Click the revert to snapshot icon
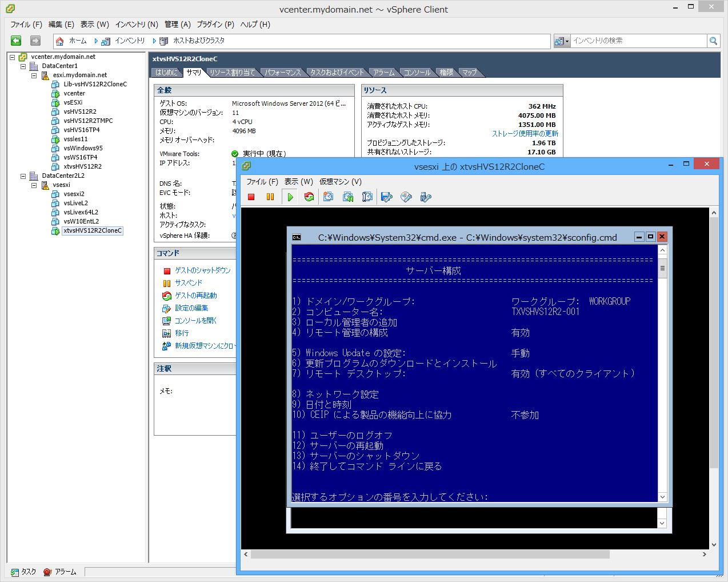 [x=347, y=197]
